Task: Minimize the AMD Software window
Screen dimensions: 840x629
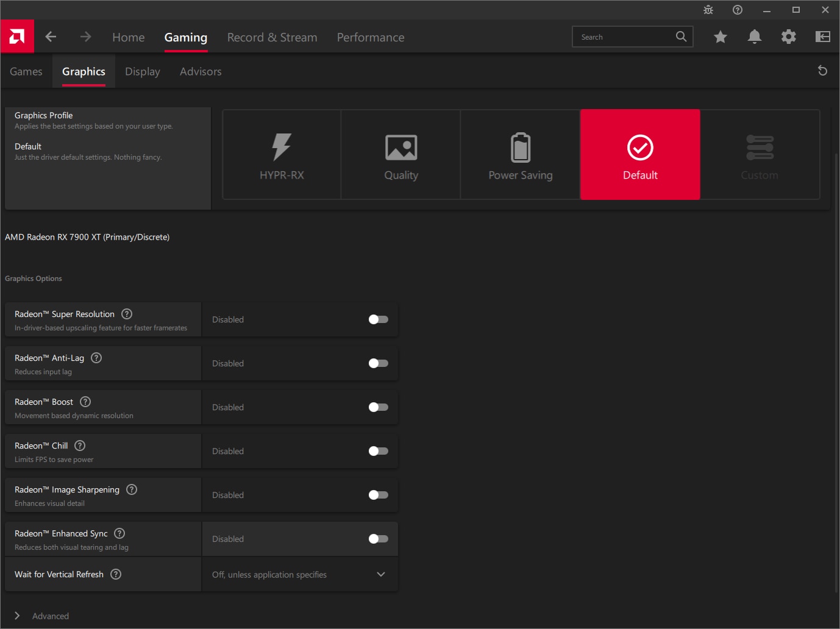Action: click(x=767, y=10)
